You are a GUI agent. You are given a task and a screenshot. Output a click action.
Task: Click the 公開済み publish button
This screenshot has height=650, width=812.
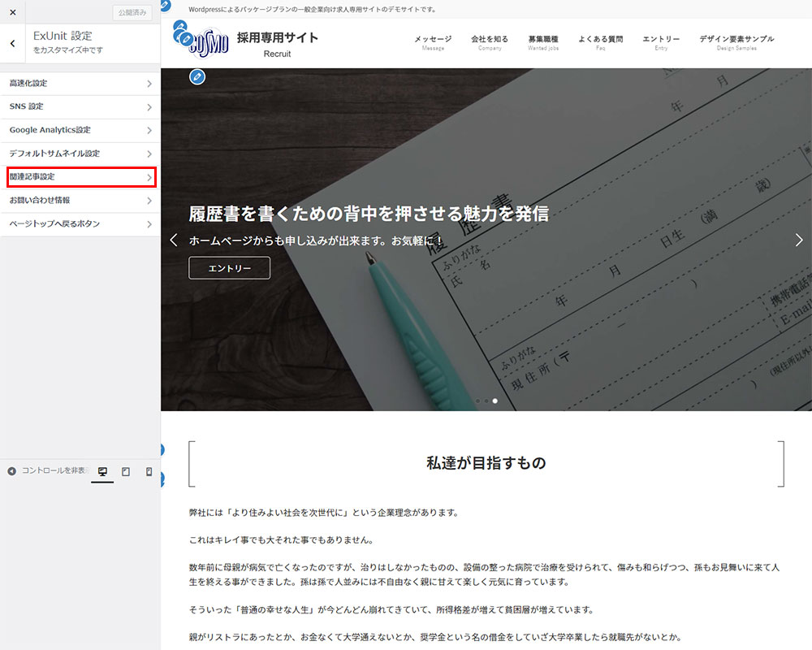132,12
